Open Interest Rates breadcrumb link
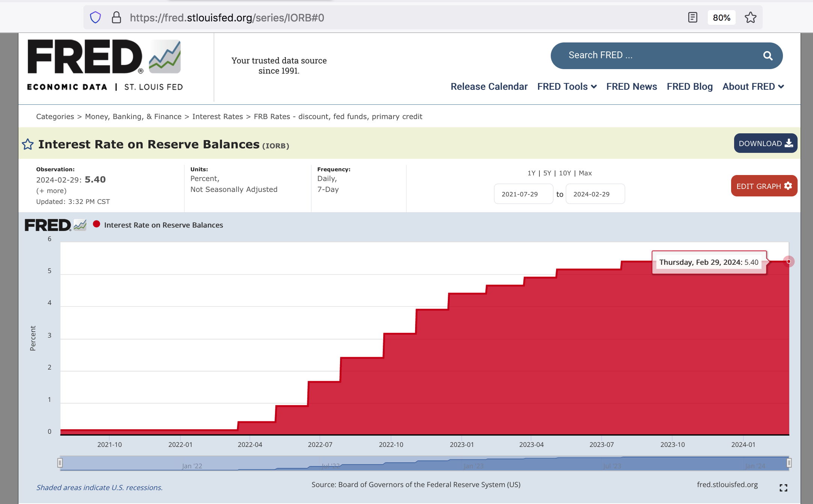The height and width of the screenshot is (504, 813). [x=218, y=117]
